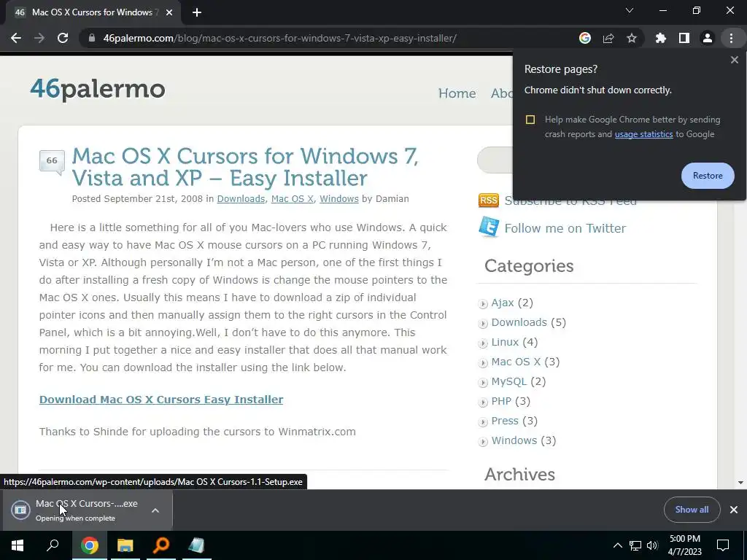Screen dimensions: 747x560
Task: Open the notification center
Action: click(x=723, y=545)
